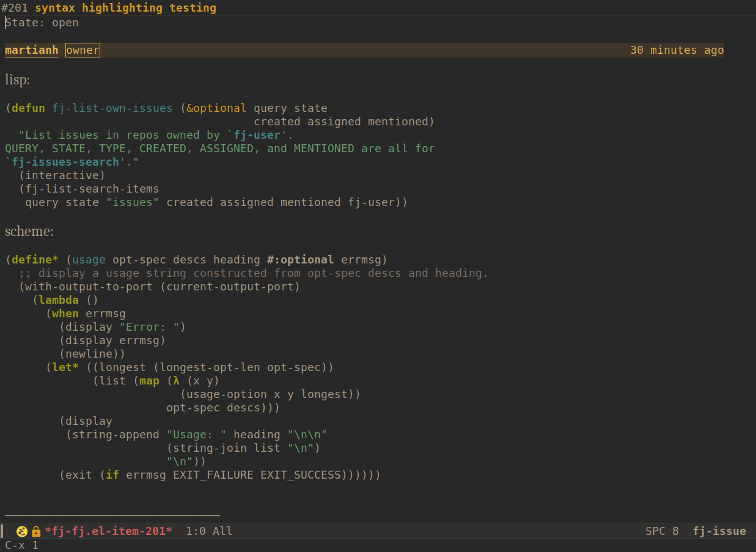The height and width of the screenshot is (552, 756).
Task: Toggle read-only via the padlock modeline icon
Action: [x=35, y=531]
